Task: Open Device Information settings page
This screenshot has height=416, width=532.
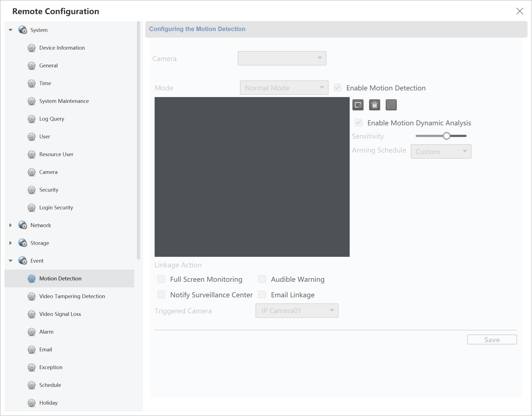Action: click(x=62, y=48)
